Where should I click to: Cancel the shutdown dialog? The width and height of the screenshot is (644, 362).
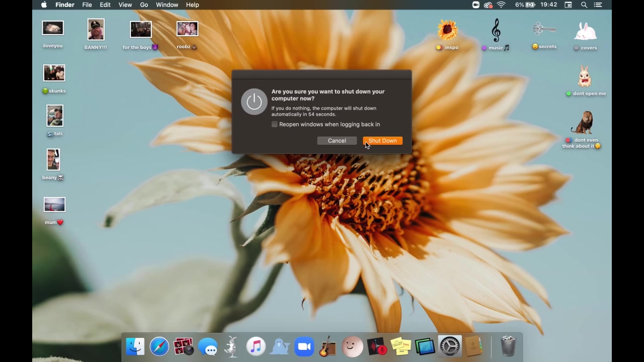pyautogui.click(x=337, y=141)
